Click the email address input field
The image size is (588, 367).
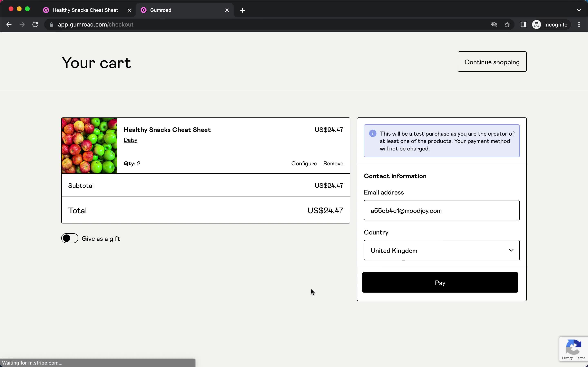(x=442, y=210)
